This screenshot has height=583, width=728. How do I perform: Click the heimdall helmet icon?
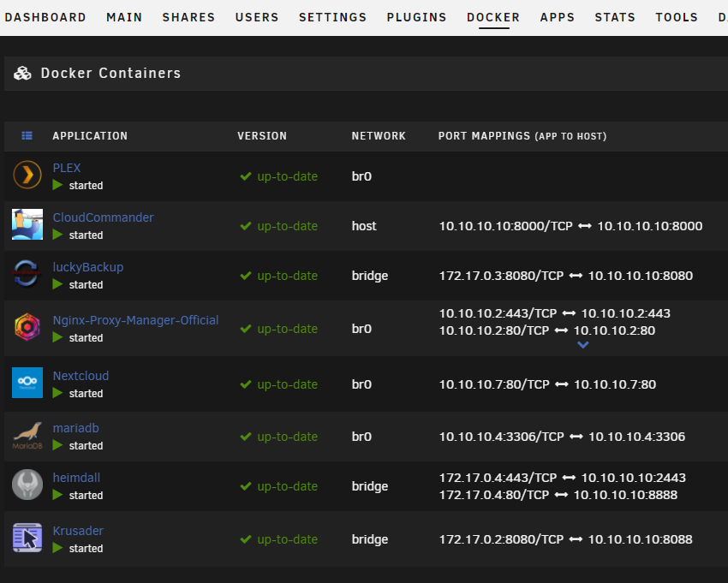pos(27,485)
